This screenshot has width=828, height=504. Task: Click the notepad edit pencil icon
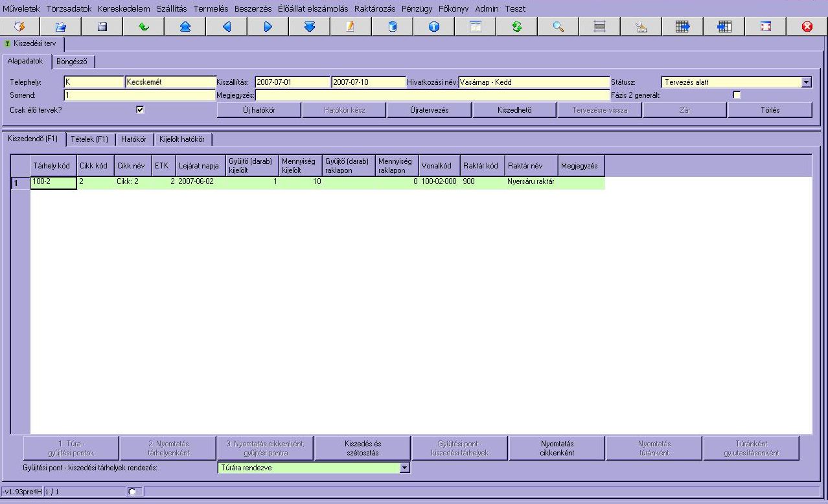tap(351, 27)
